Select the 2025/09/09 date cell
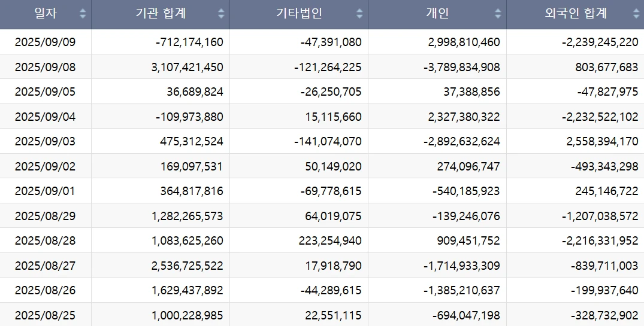 pyautogui.click(x=46, y=42)
